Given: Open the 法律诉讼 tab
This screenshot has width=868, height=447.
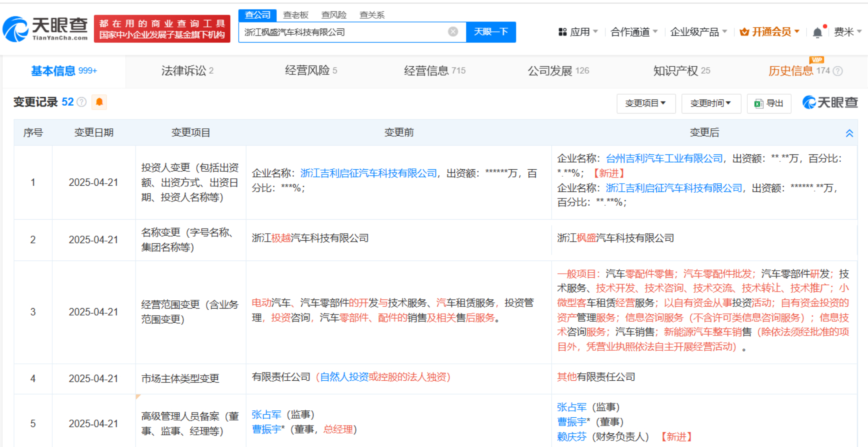Looking at the screenshot, I should point(187,71).
